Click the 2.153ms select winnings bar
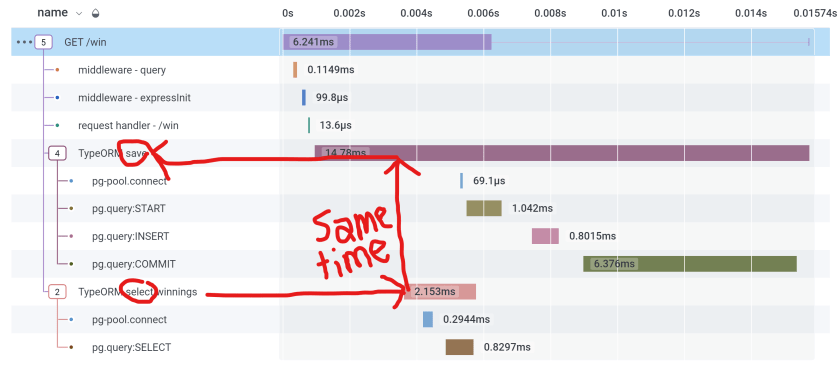 [x=440, y=291]
